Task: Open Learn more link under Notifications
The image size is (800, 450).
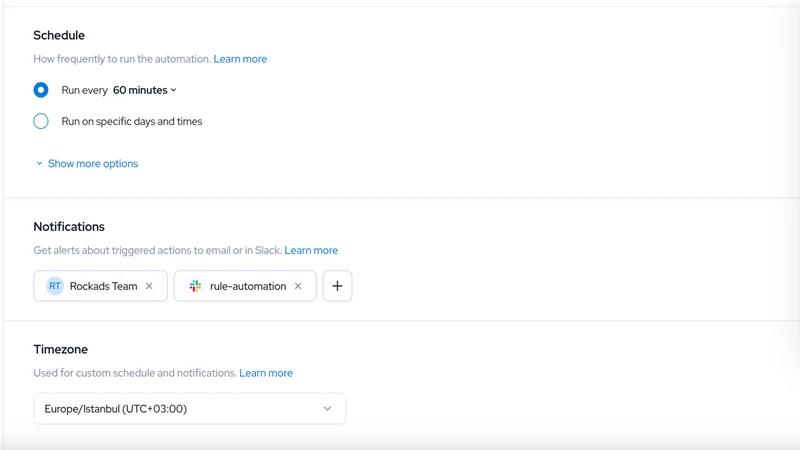Action: point(311,250)
